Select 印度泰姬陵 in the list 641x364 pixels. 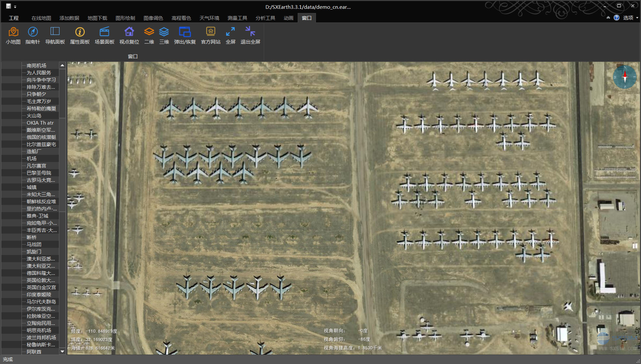click(39, 294)
